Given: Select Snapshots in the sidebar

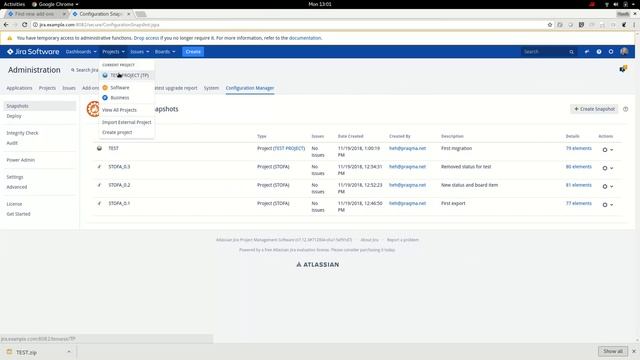Looking at the screenshot, I should (40, 106).
